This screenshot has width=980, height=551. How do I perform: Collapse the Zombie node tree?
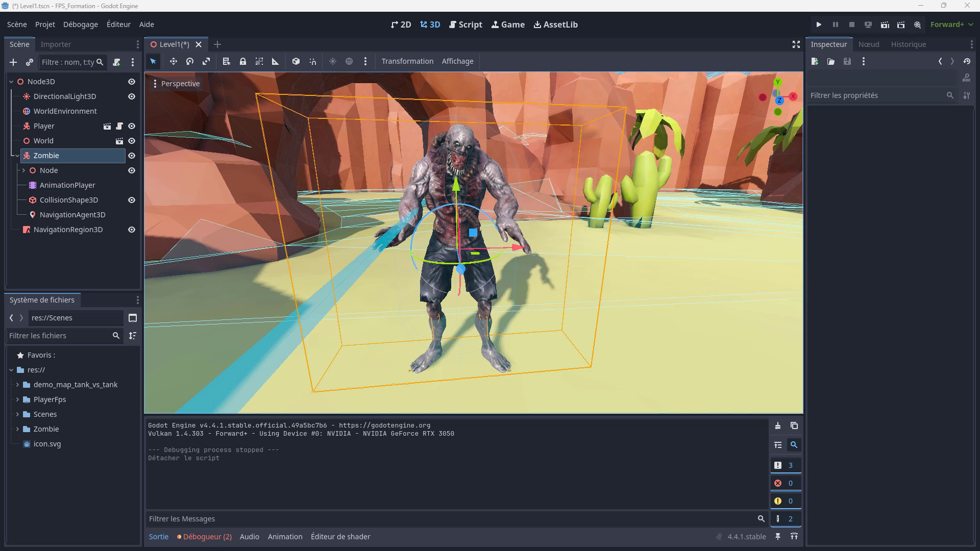(x=17, y=156)
